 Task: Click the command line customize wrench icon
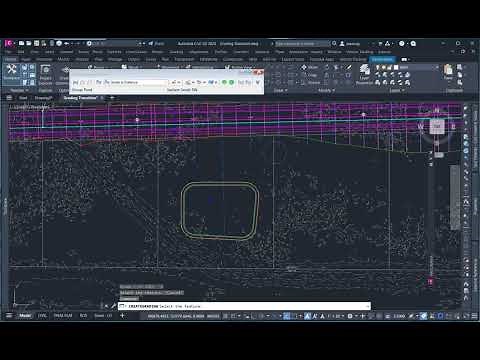[x=113, y=306]
